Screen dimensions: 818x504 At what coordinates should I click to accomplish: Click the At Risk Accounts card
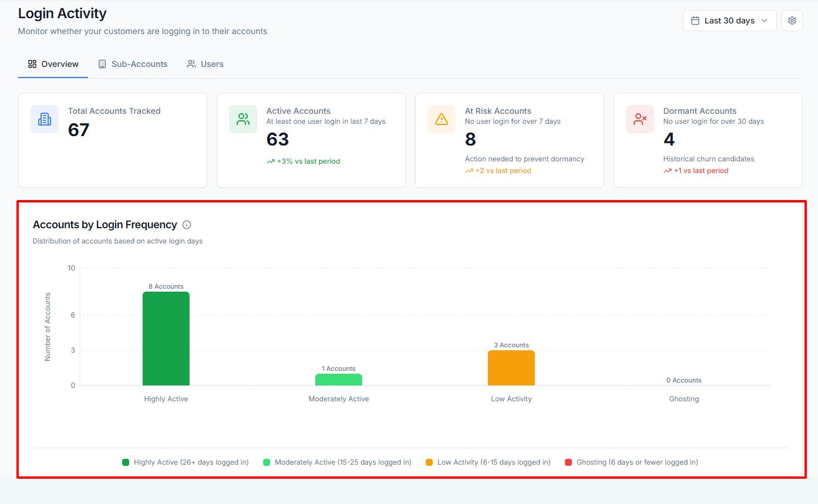[x=510, y=140]
